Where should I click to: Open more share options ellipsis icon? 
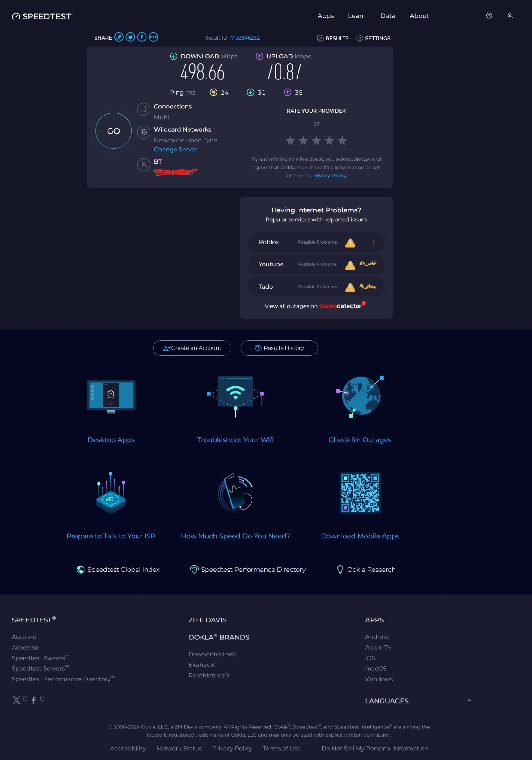coord(153,37)
